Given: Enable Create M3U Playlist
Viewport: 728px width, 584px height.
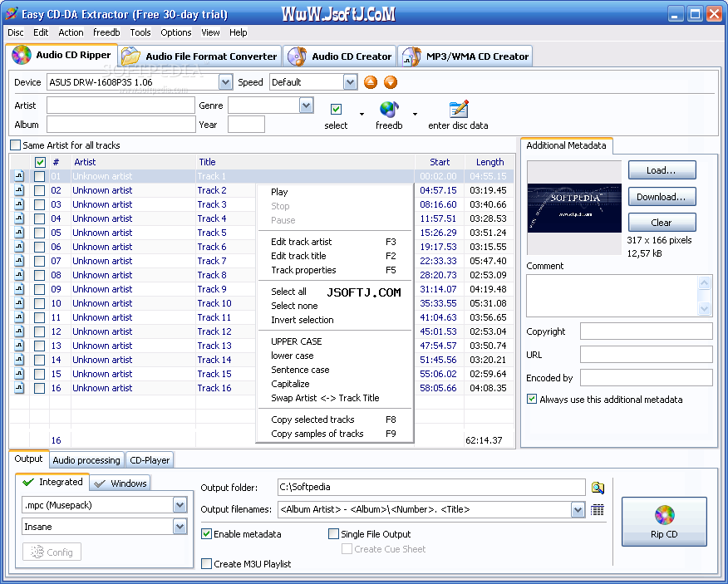Looking at the screenshot, I should coord(207,563).
